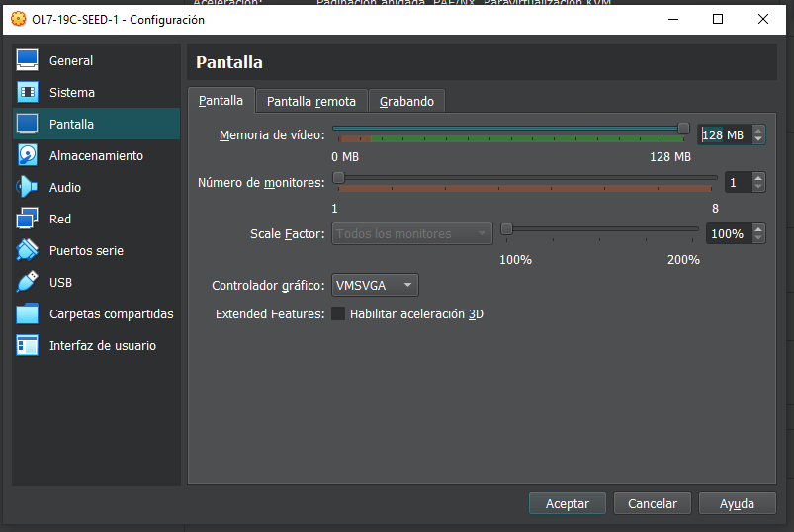Screen dimensions: 794x532
Task: Open the General settings icon
Action: tap(28, 60)
